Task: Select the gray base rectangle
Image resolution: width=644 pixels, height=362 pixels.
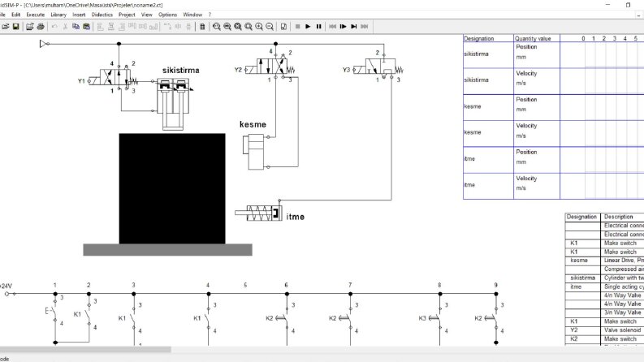Action: [167, 249]
